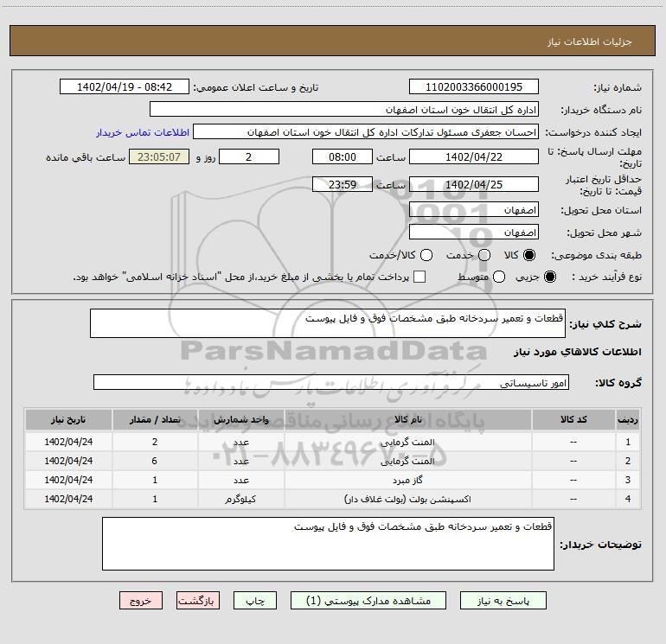
Task: Open مشاهده مدارک پیوستی (1) button
Action: click(x=368, y=601)
